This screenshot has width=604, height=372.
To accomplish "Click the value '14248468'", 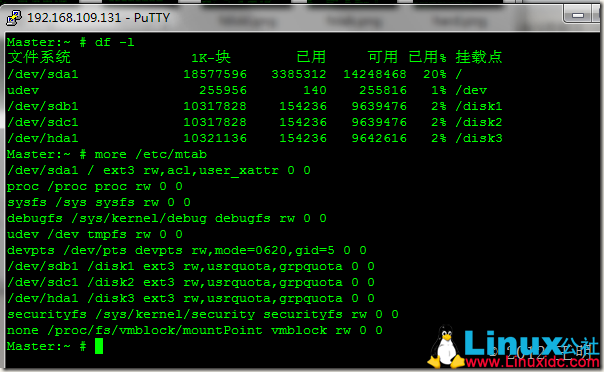I will [x=375, y=74].
